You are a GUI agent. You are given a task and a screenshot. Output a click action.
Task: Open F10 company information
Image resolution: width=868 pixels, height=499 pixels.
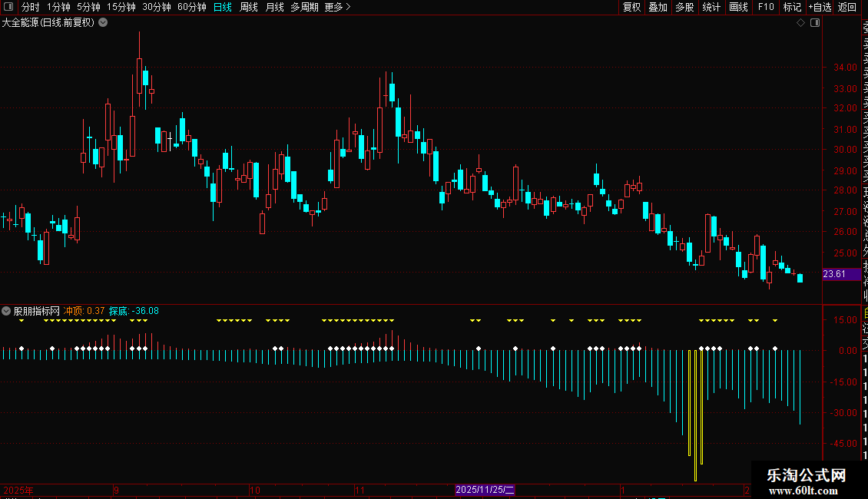pos(766,7)
